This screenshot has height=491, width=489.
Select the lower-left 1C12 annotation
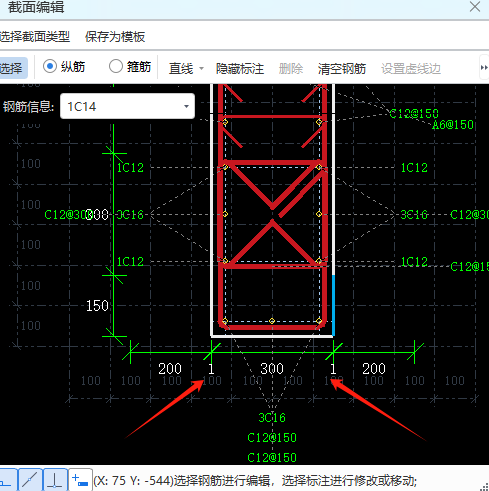(x=130, y=261)
